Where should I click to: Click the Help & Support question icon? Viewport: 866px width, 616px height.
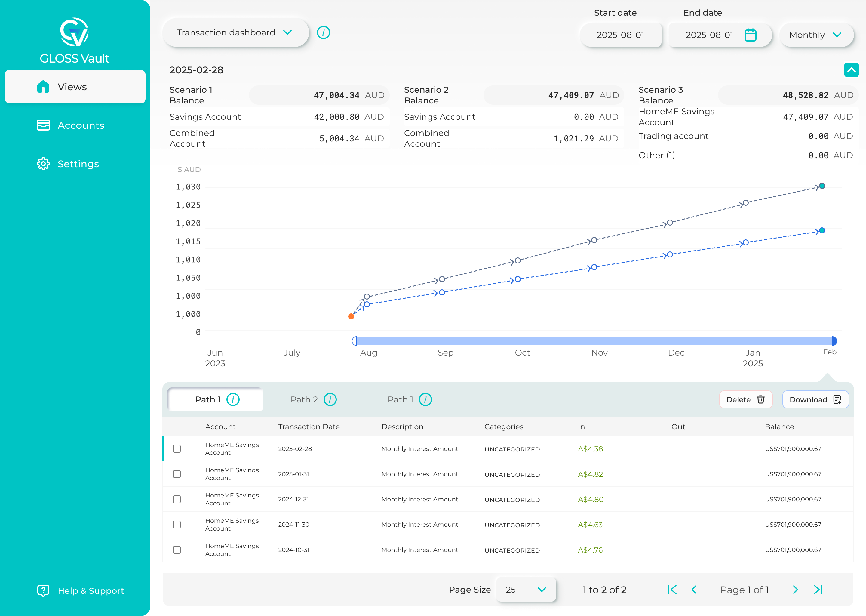pos(43,591)
